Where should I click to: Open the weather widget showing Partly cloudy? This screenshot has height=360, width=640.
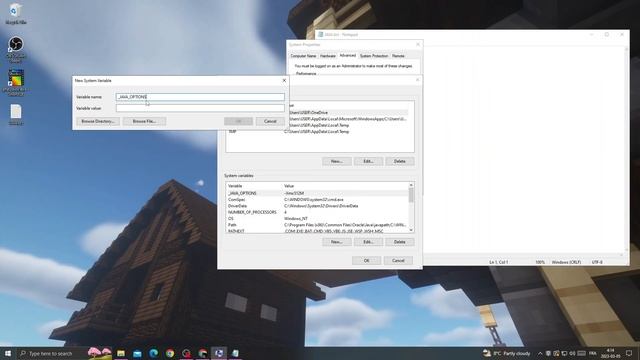[x=506, y=353]
